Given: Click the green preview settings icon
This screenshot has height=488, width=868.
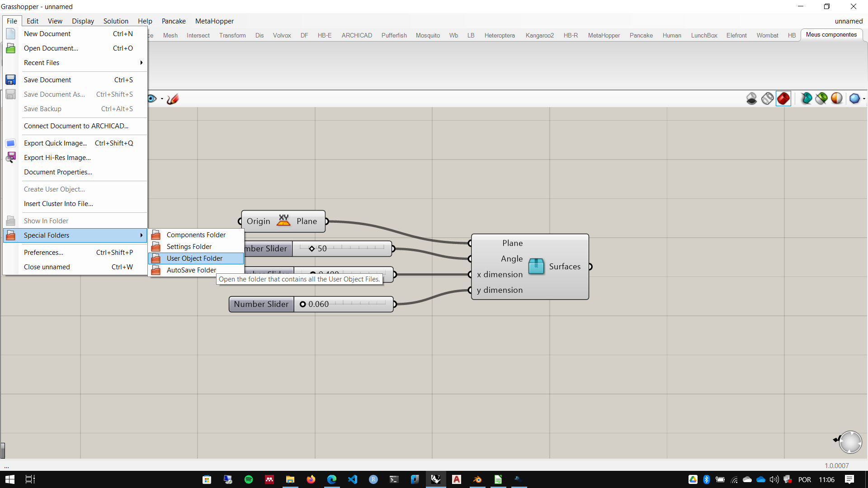Looking at the screenshot, I should click(821, 99).
